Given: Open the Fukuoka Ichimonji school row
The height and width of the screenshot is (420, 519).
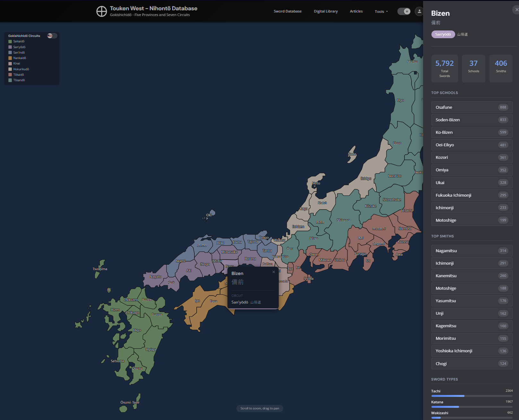Looking at the screenshot, I should (x=472, y=195).
